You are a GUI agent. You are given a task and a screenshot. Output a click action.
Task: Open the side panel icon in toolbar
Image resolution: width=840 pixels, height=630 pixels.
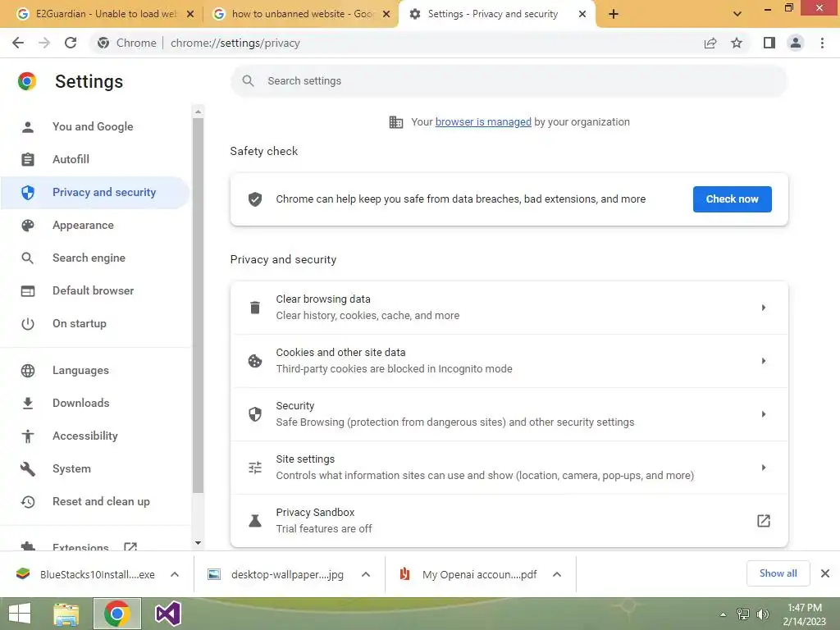tap(769, 43)
